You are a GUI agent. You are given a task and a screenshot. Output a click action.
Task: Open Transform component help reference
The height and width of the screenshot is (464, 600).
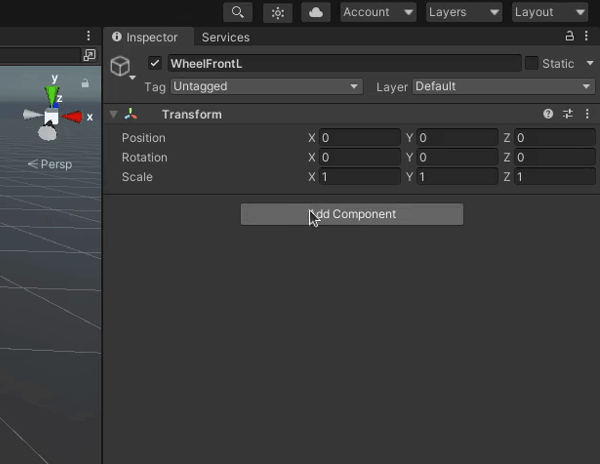coord(548,115)
